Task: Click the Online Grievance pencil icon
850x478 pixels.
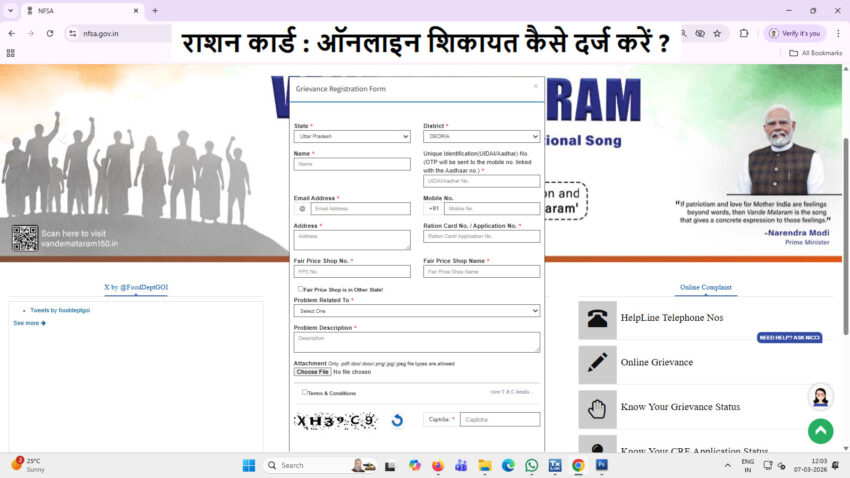Action: tap(597, 364)
